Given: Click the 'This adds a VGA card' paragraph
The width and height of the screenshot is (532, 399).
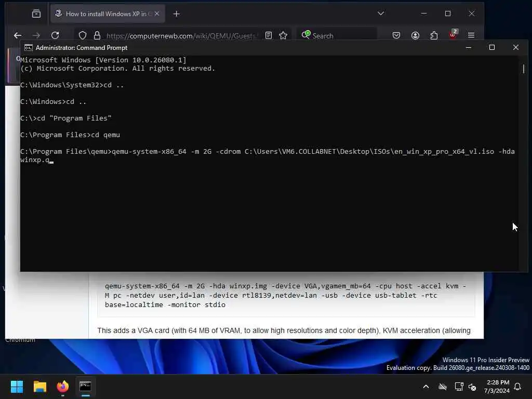Looking at the screenshot, I should pos(284,330).
